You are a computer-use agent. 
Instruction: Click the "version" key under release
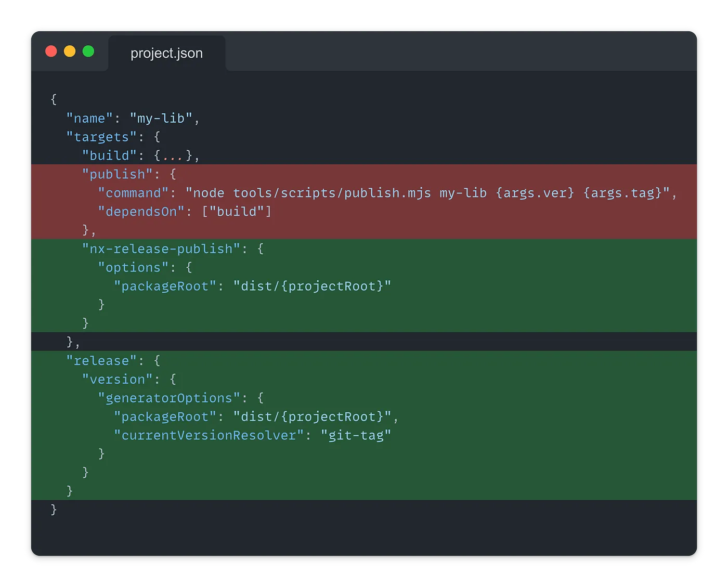pyautogui.click(x=117, y=379)
